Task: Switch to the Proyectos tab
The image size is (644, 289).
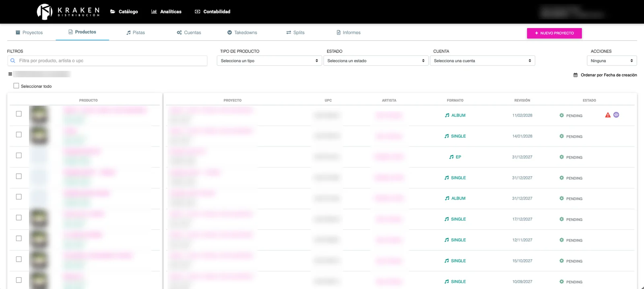Action: coord(29,33)
